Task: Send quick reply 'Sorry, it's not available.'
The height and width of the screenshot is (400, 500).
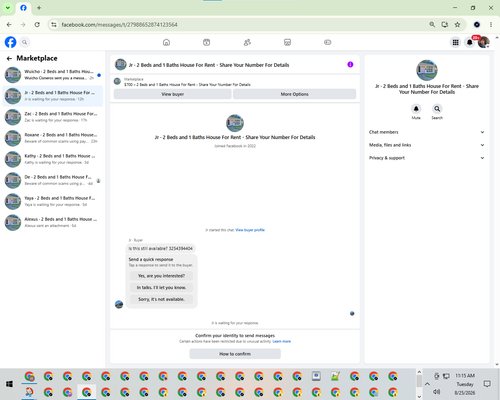Action: click(x=161, y=299)
